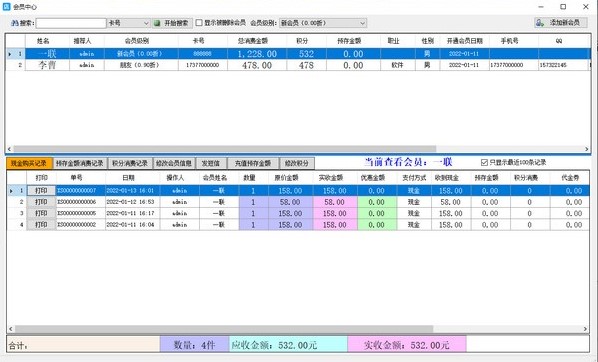Click the 开始搜索 button
This screenshot has width=598, height=362.
(172, 23)
